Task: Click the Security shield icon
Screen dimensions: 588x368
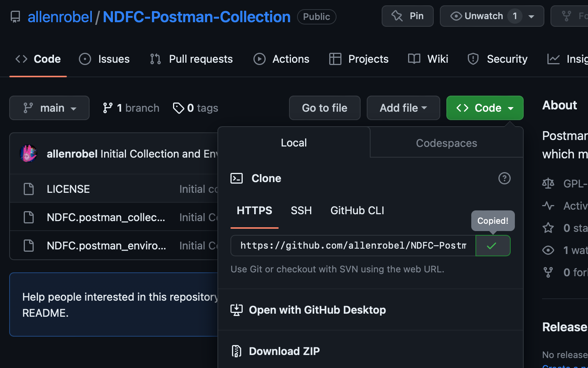Action: pyautogui.click(x=473, y=59)
